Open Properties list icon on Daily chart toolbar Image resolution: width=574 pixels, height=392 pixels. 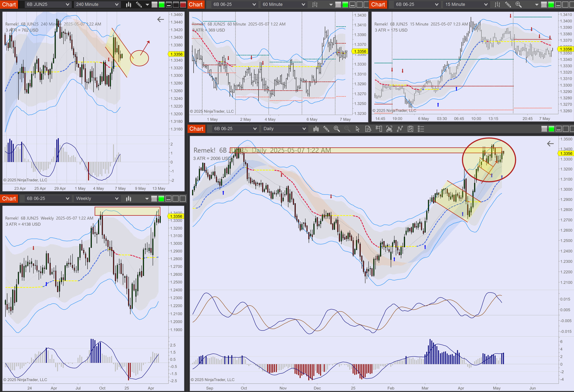pos(421,129)
